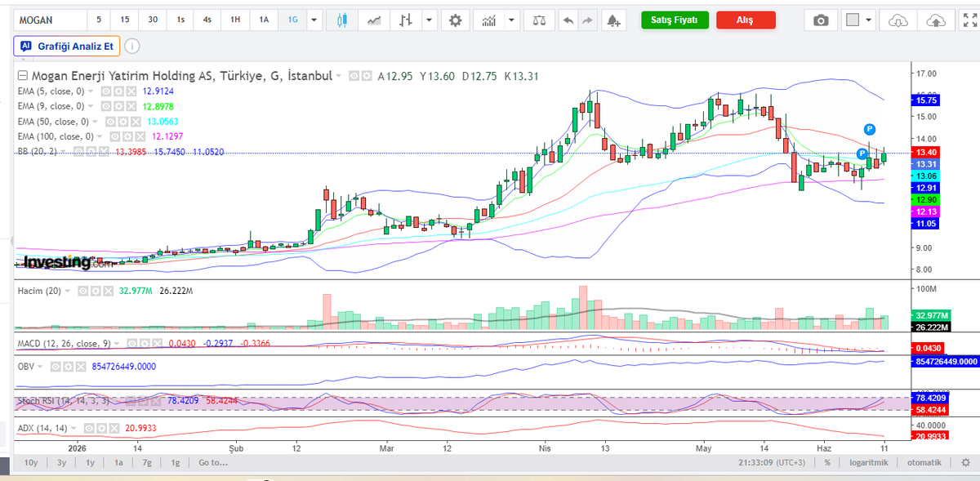This screenshot has height=481, width=980.
Task: Open info icon next to Grafiği Analiz Et
Action: pyautogui.click(x=131, y=47)
